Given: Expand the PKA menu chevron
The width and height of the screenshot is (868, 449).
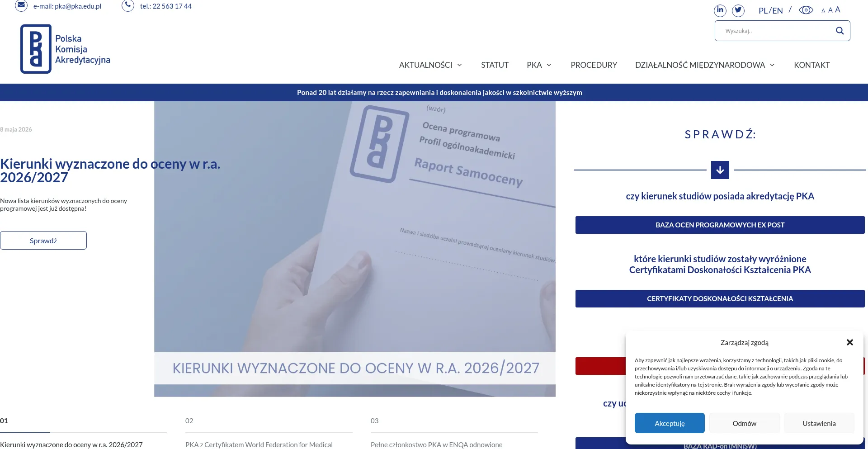Looking at the screenshot, I should pyautogui.click(x=549, y=65).
